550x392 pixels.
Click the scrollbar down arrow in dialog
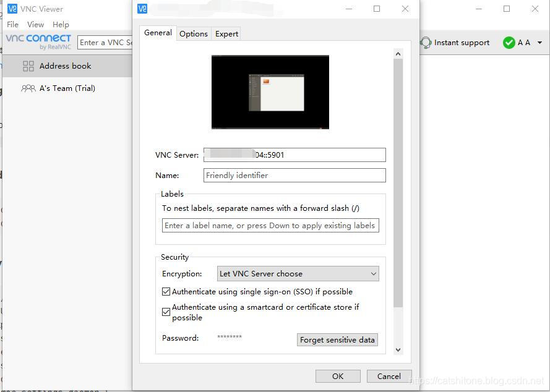coord(398,349)
